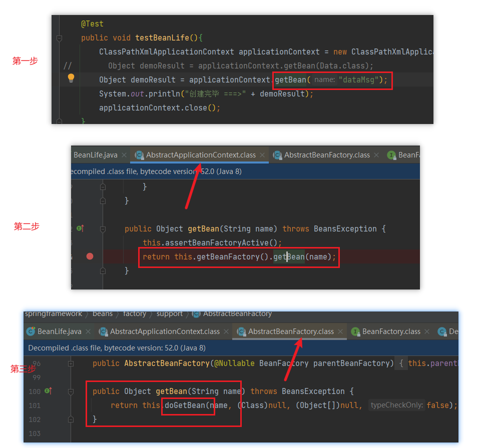Screen dimensions: 487x448
Task: Expand folded constructor at line 96
Action: (x=71, y=363)
